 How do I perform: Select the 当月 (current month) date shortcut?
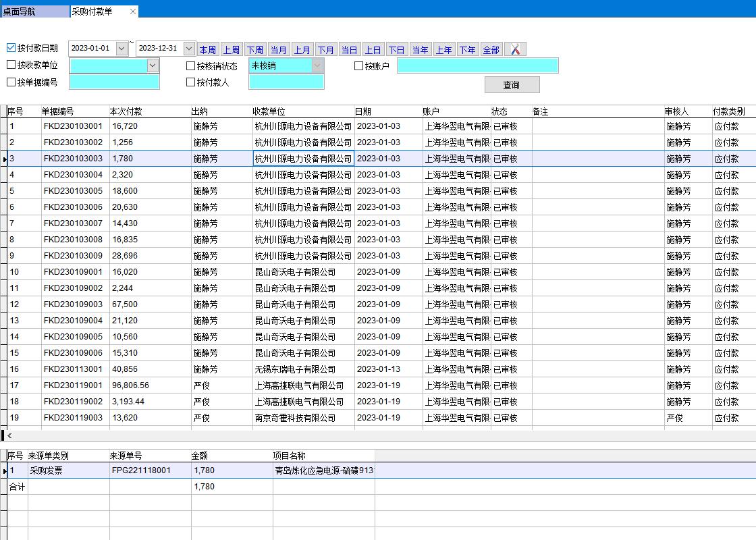[279, 49]
